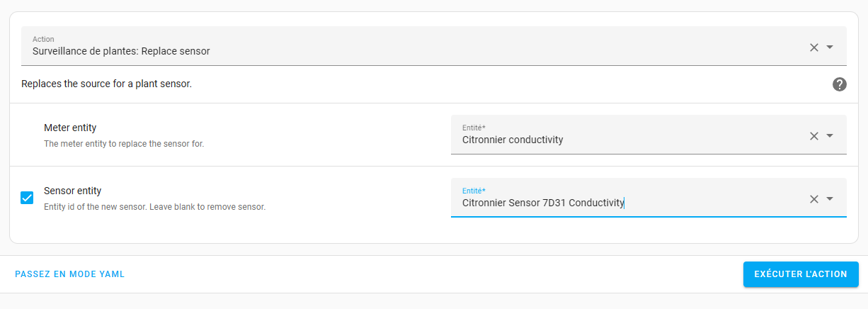Click the Sensor entity label
The image size is (868, 309).
pyautogui.click(x=72, y=191)
